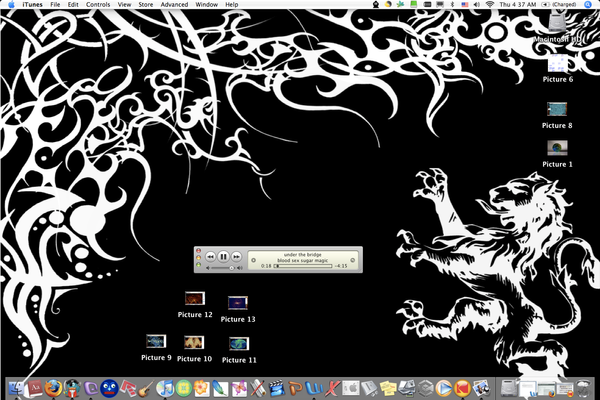Click the round button left of song title
Screen dimensions: 600x400
point(253,260)
